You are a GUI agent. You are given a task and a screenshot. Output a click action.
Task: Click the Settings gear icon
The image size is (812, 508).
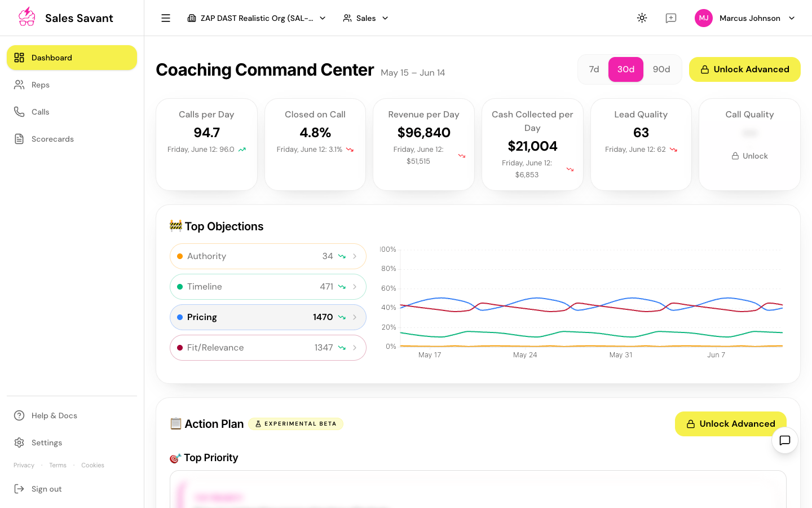coord(19,443)
